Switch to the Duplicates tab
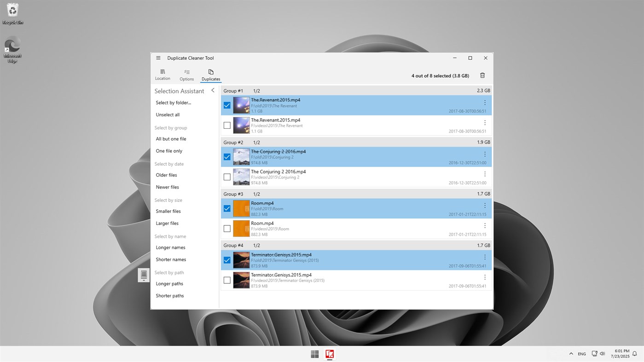The width and height of the screenshot is (644, 362). click(x=210, y=75)
